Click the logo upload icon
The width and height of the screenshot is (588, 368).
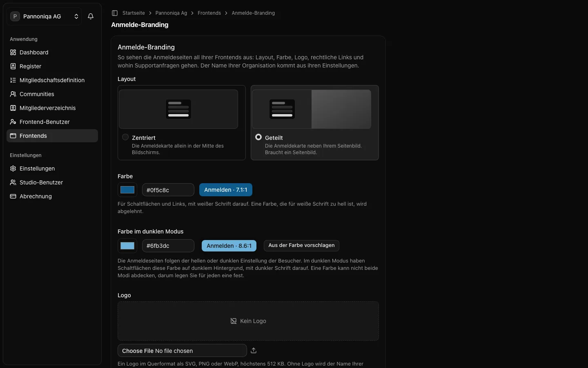pyautogui.click(x=254, y=350)
